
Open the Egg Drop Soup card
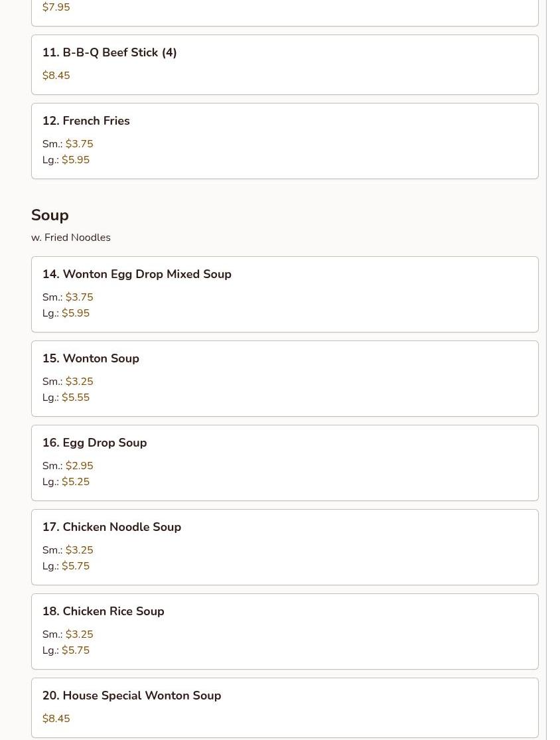coord(285,463)
